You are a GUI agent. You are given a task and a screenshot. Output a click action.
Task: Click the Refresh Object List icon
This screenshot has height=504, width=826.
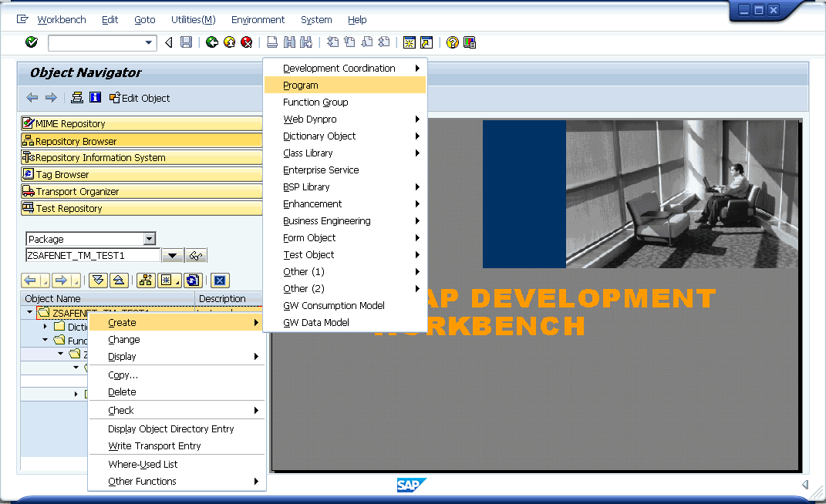click(x=193, y=281)
